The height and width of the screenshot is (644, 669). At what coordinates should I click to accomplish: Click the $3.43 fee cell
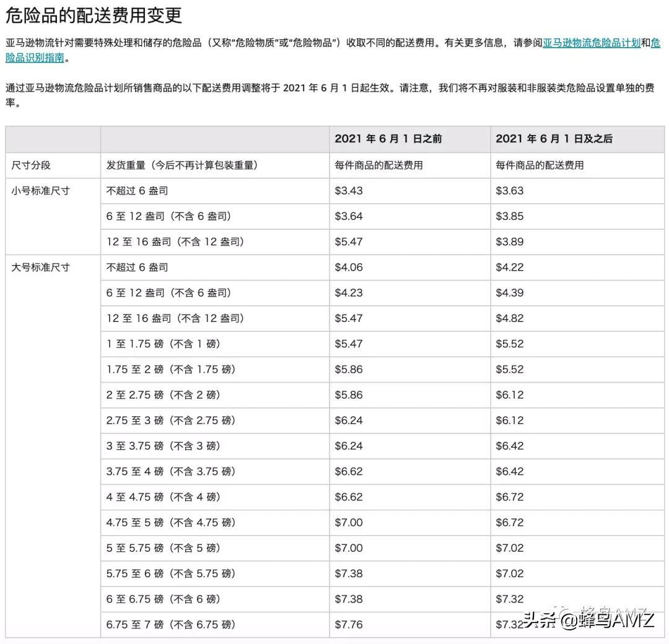pos(347,191)
